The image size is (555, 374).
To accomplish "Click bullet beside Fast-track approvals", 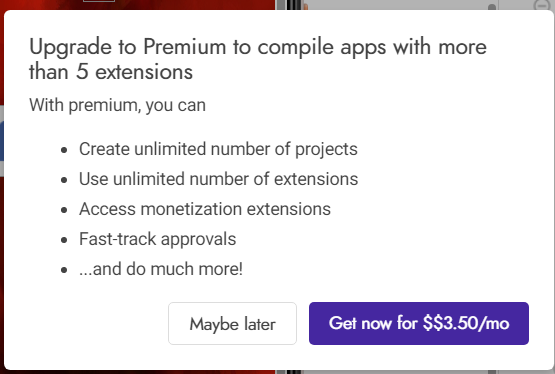I will coord(64,240).
